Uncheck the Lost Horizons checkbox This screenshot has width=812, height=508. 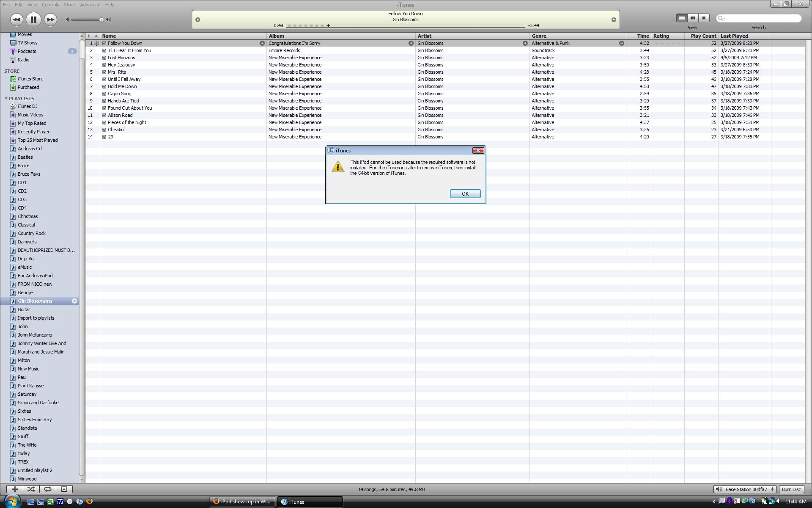tap(104, 58)
